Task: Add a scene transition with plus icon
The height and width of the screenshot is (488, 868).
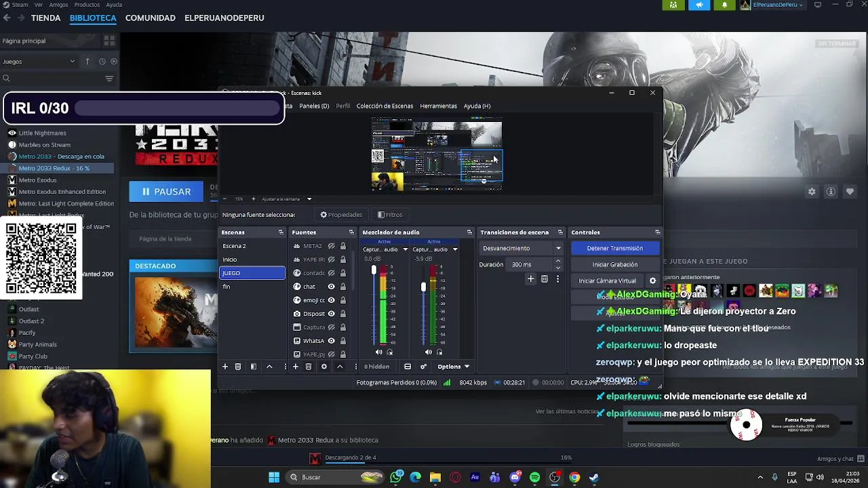Action: 531,279
